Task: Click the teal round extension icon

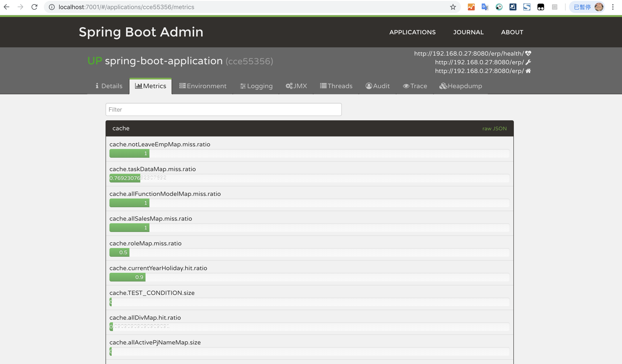Action: 499,7
